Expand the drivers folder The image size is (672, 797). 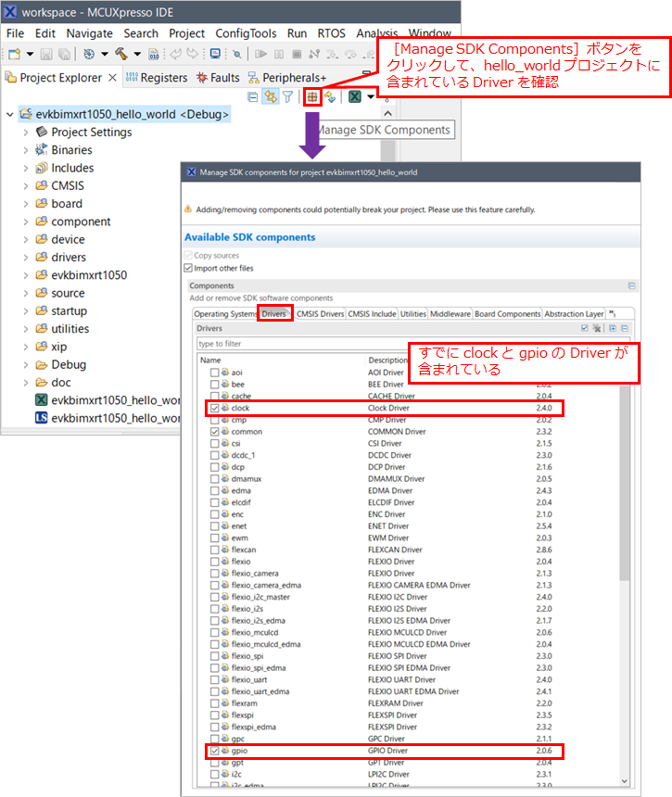(25, 258)
